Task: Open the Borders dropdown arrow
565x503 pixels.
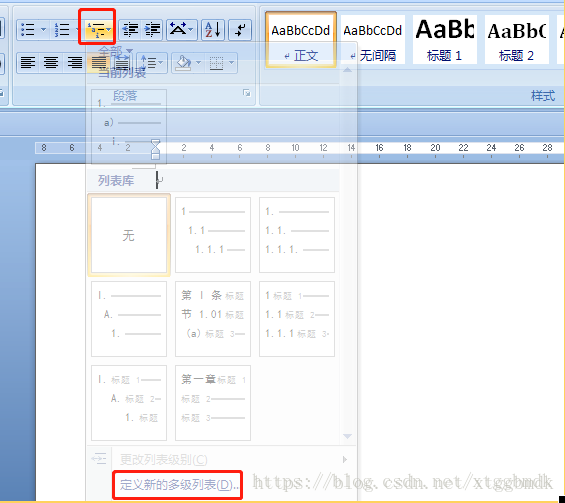Action: point(231,63)
